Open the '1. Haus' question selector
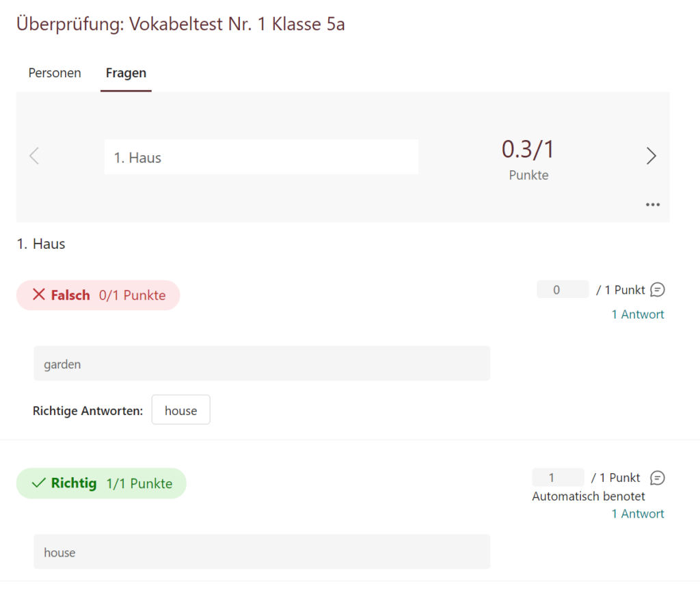The width and height of the screenshot is (700, 590). point(261,157)
